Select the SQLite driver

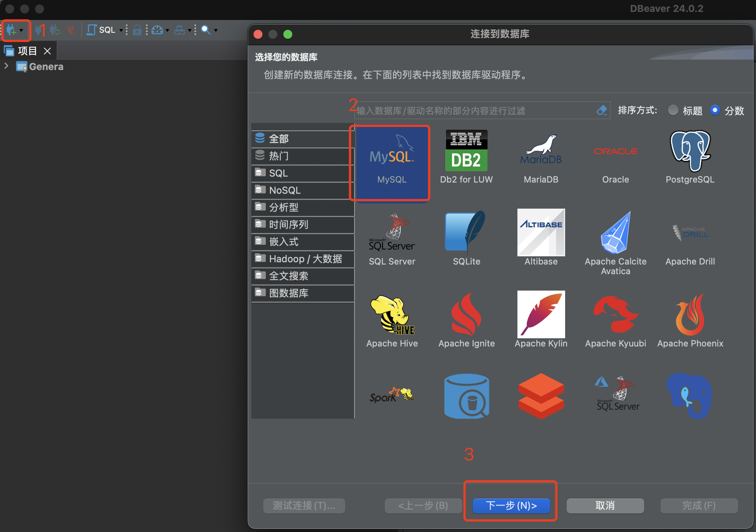466,238
